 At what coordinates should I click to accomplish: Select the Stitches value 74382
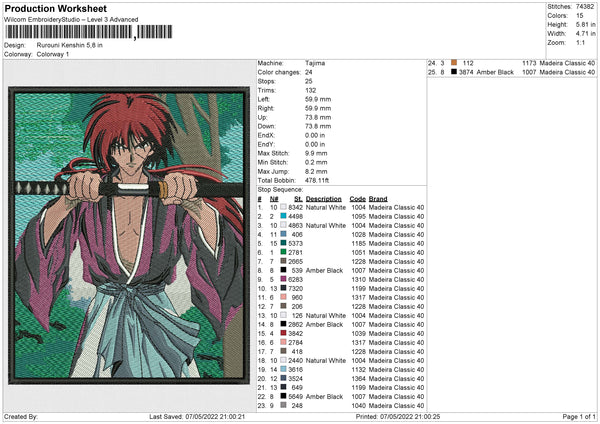[x=585, y=7]
